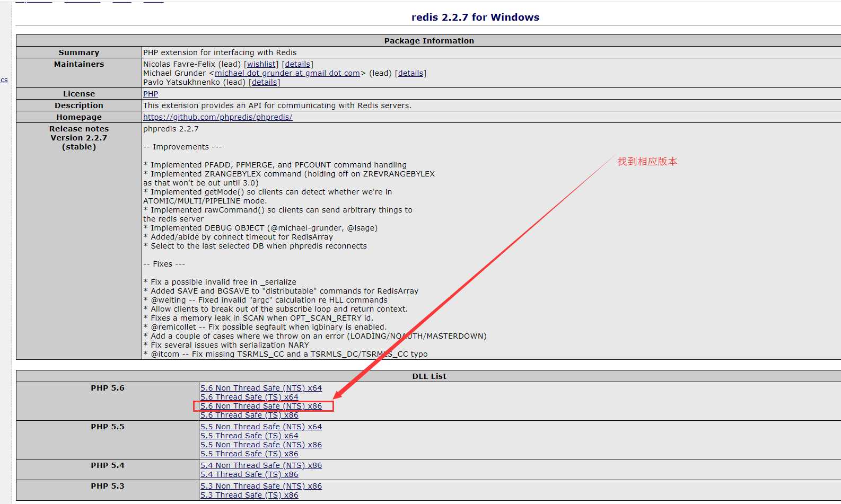The height and width of the screenshot is (504, 841).
Task: Click the 'License' row label
Action: coord(79,94)
